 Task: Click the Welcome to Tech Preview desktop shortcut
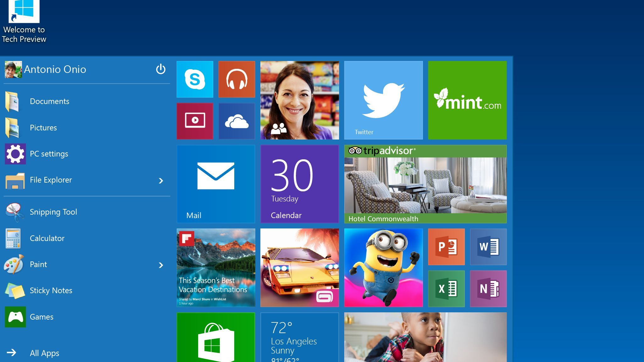(x=24, y=21)
